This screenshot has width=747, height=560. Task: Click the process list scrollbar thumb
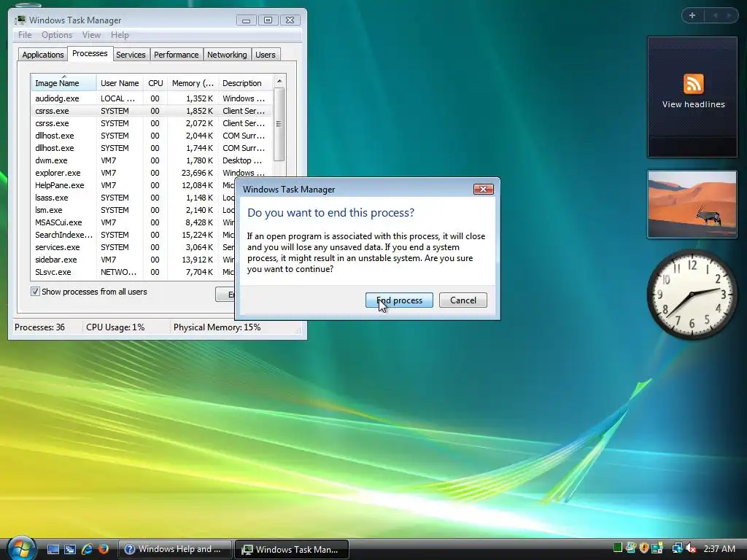coord(279,124)
